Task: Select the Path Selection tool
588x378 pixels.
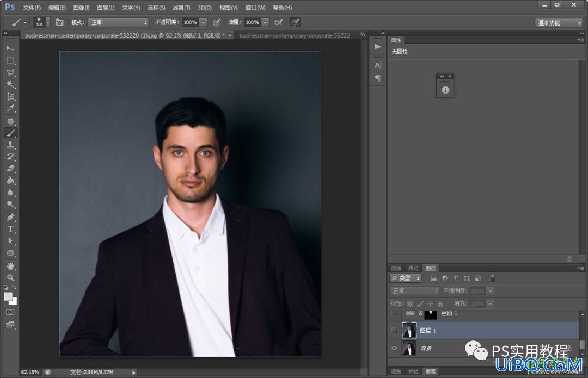Action: point(10,241)
